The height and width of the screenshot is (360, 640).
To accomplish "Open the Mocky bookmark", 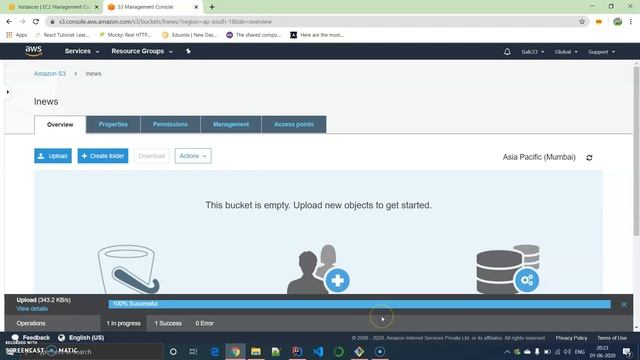I will point(125,35).
